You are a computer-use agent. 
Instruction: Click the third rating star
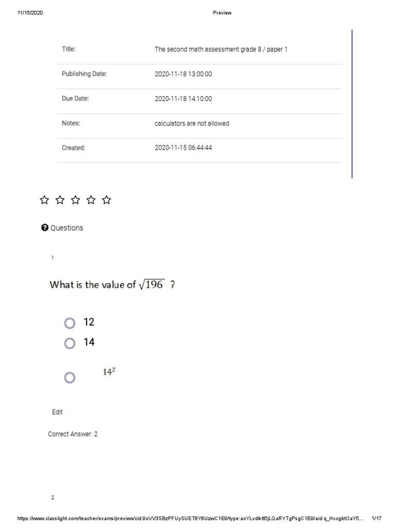click(x=76, y=200)
